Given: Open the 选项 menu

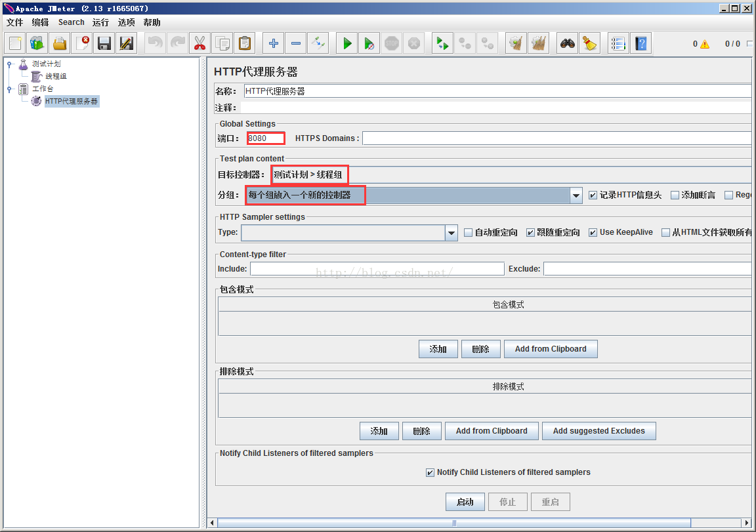Looking at the screenshot, I should tap(126, 22).
